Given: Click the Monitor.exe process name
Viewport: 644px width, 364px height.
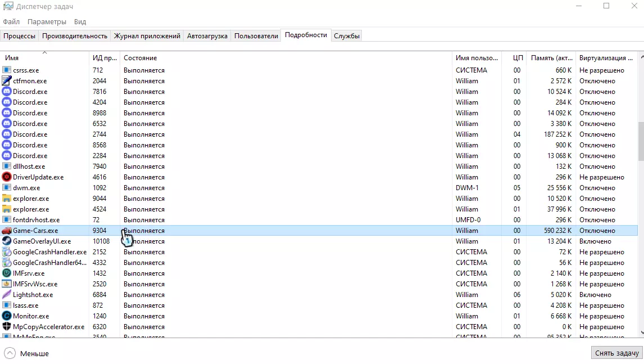Looking at the screenshot, I should 31,316.
